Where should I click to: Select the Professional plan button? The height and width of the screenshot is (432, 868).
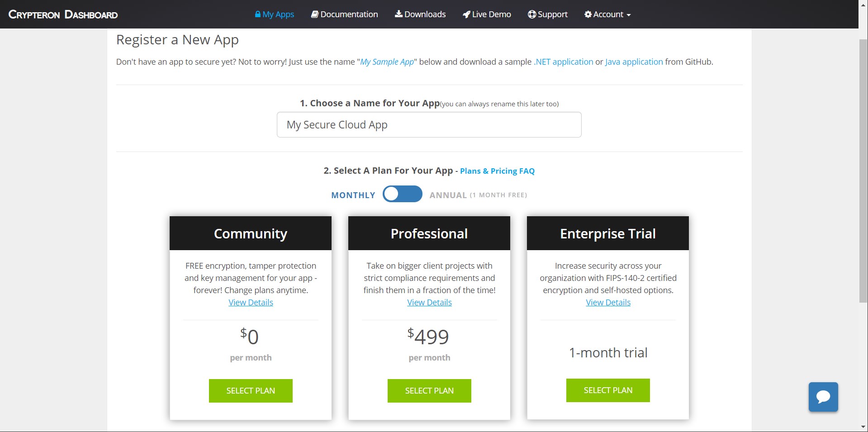coord(429,390)
